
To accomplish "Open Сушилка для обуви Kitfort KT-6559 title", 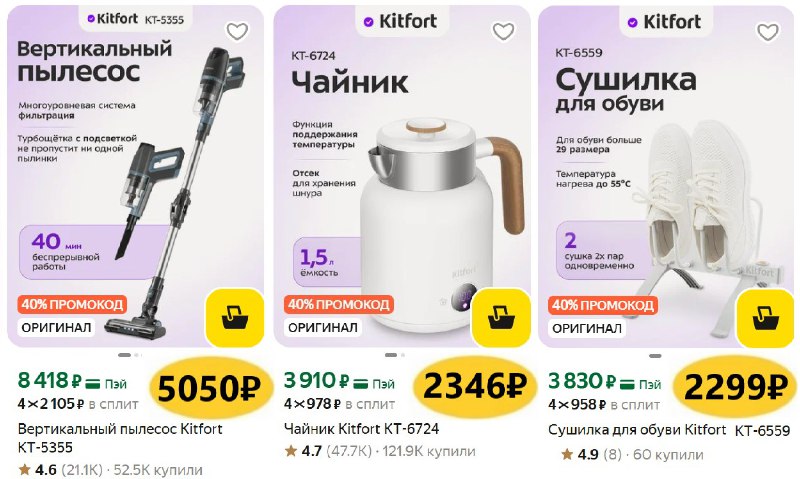I will (669, 430).
